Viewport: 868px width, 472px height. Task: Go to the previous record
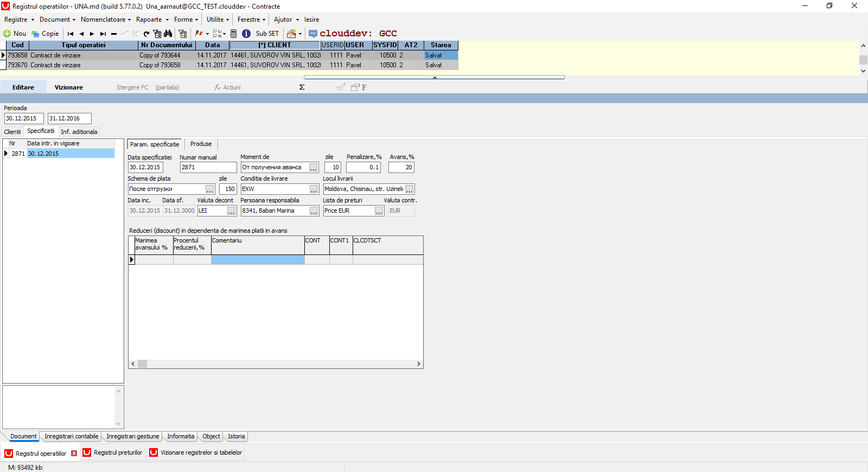click(x=81, y=34)
